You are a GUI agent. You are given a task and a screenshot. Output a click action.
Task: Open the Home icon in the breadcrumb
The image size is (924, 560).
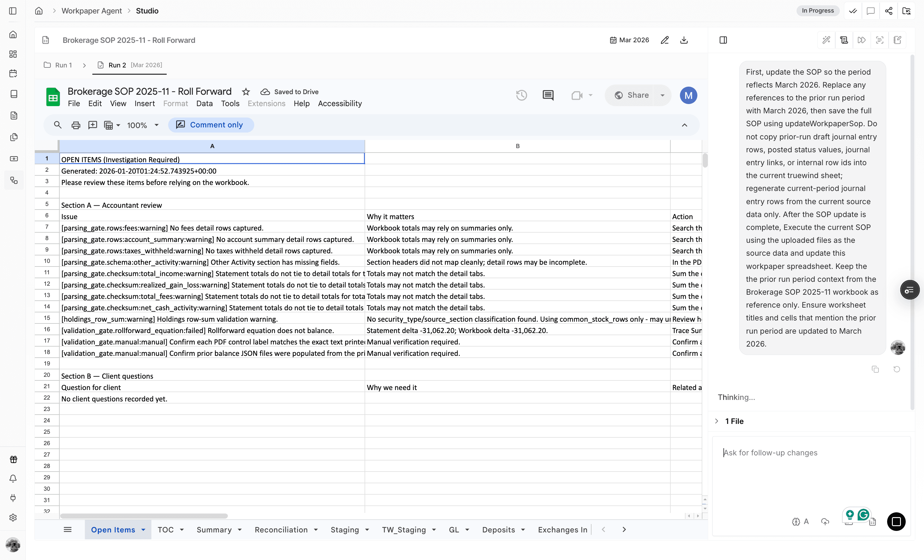click(x=39, y=11)
